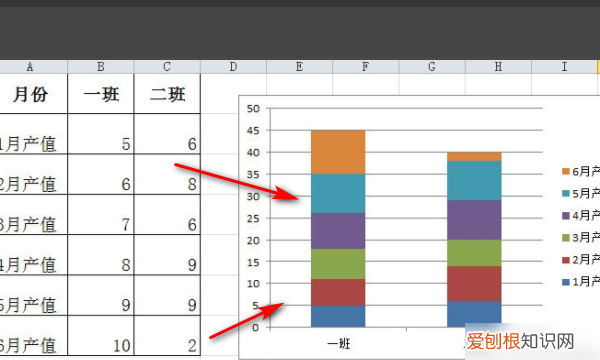600x360 pixels.
Task: Select column A header
Action: [34, 67]
